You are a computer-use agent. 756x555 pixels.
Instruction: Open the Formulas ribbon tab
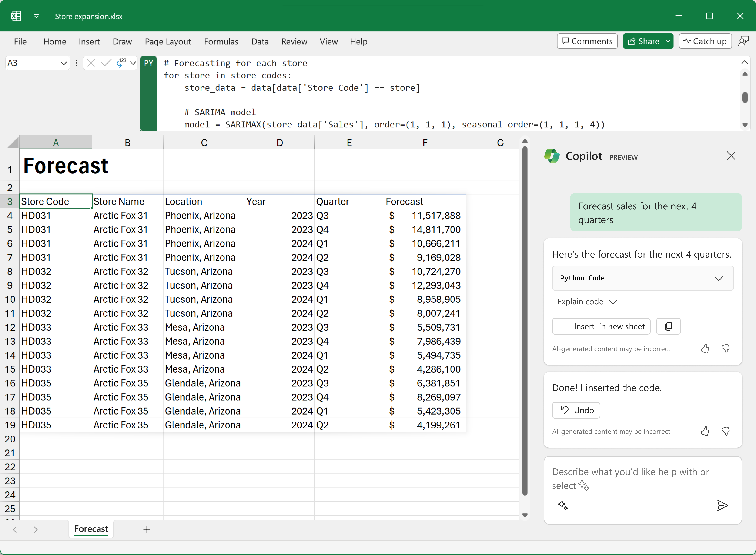pyautogui.click(x=221, y=42)
